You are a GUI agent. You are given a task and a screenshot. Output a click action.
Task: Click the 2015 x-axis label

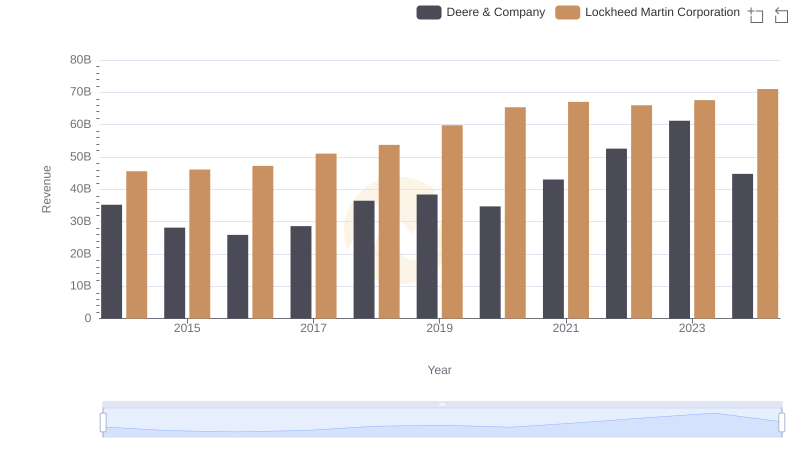tap(187, 328)
